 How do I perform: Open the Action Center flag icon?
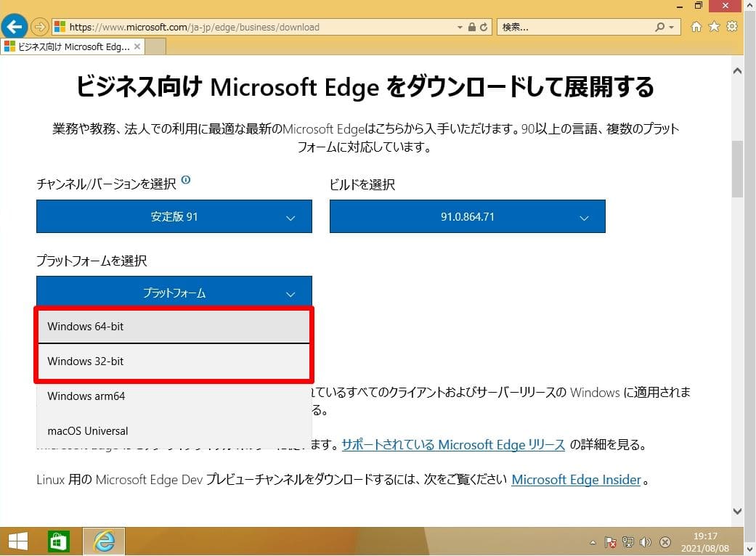click(x=611, y=542)
